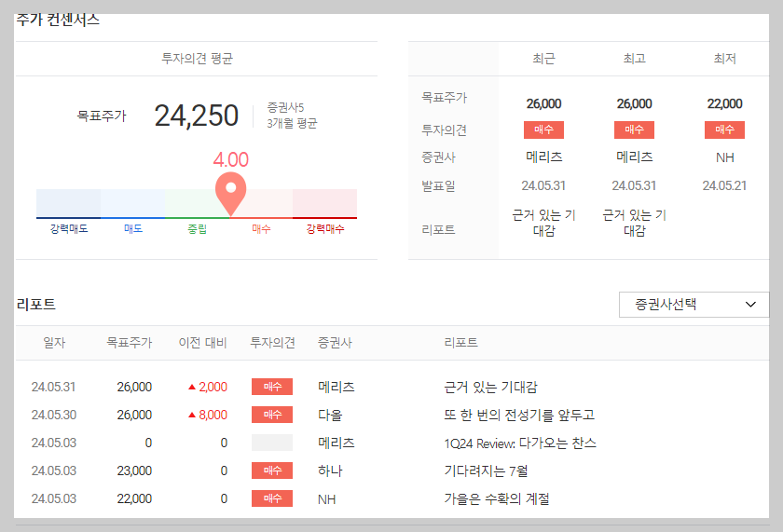Click the average target price 24,250

click(x=197, y=116)
